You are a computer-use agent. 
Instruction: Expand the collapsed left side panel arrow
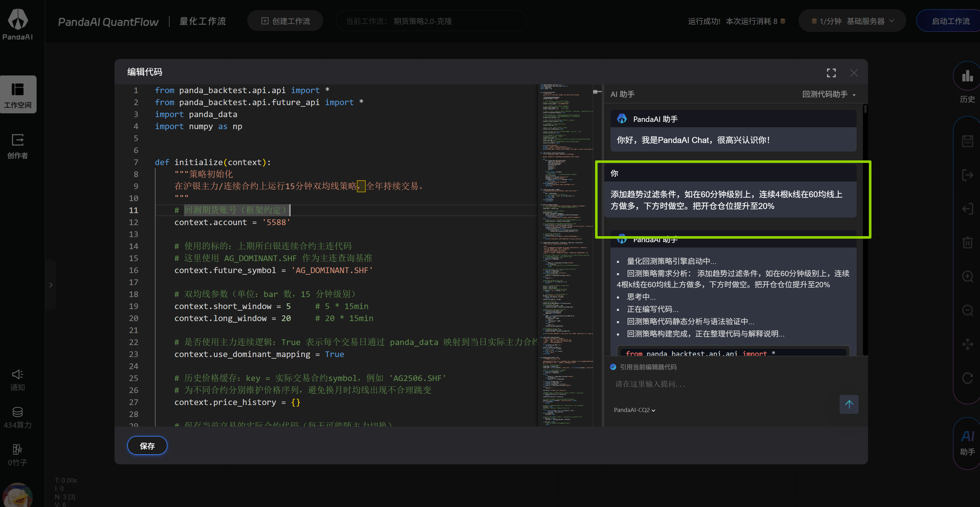click(50, 285)
